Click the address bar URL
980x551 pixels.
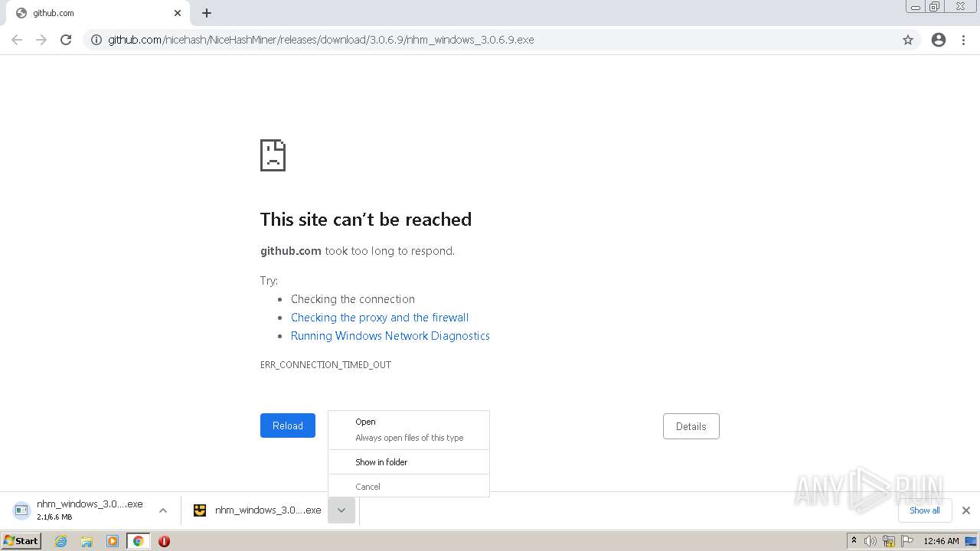(x=321, y=40)
